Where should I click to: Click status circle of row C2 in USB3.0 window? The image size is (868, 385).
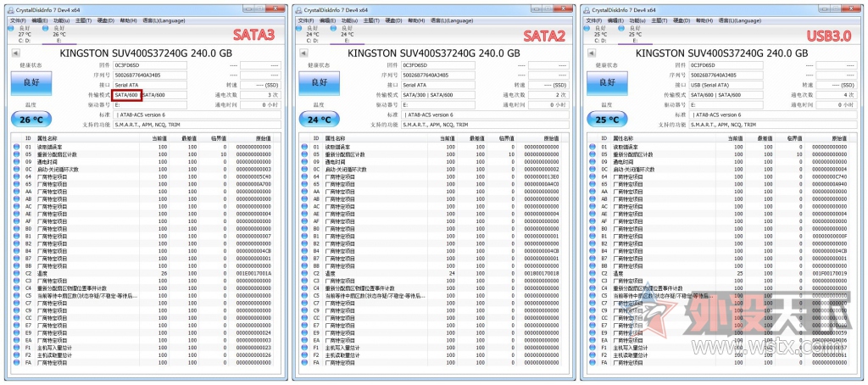(593, 273)
